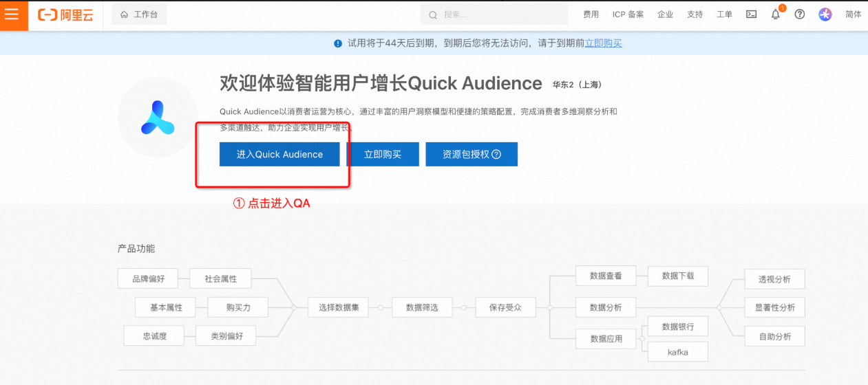The image size is (868, 385).
Task: Open the notifications bell icon
Action: [776, 14]
